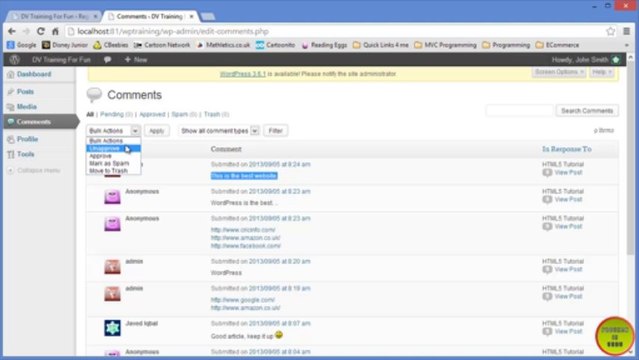This screenshot has width=639, height=360.
Task: Open Profile in the sidebar
Action: [x=27, y=139]
